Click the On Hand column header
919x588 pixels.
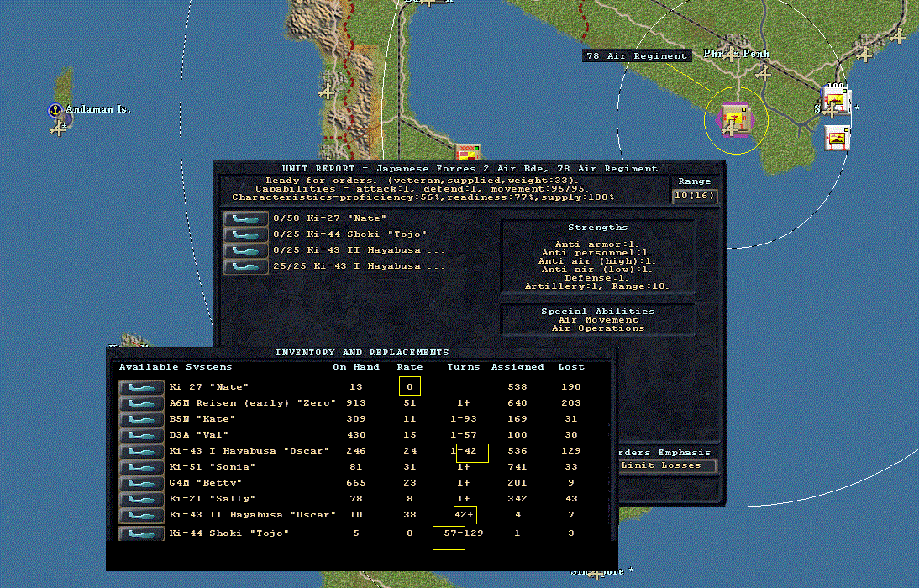[x=356, y=367]
